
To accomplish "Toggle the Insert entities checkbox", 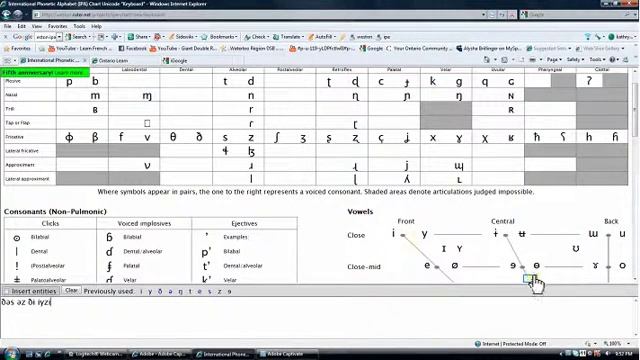I will [x=7, y=291].
